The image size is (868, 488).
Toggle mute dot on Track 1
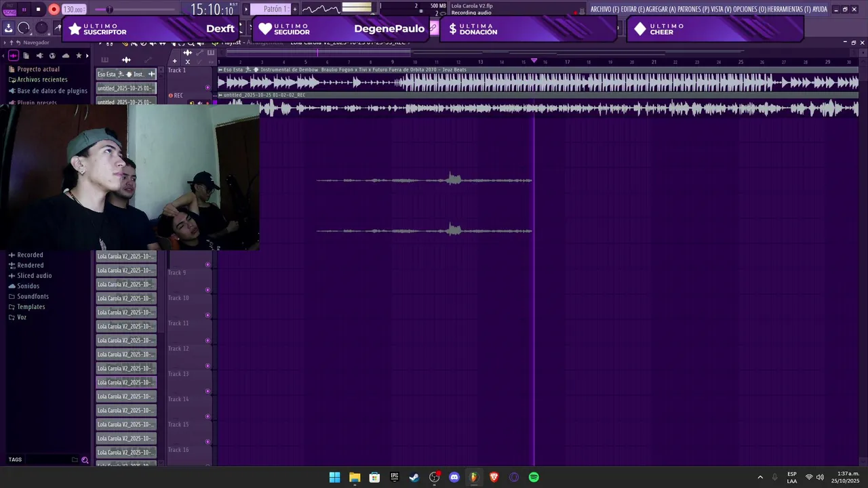coord(208,87)
